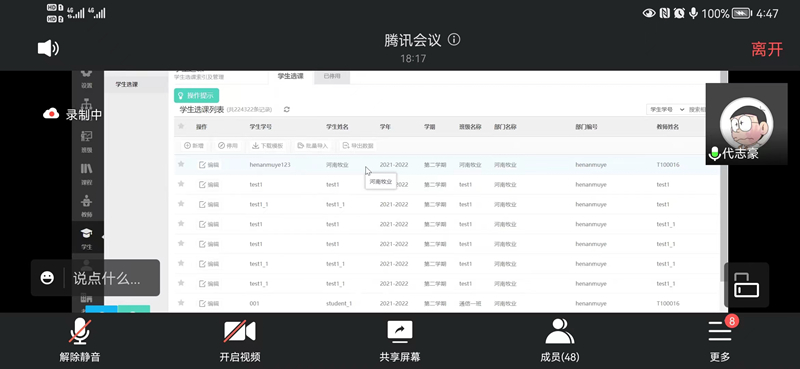
Task: Refresh the 学生选课列表 list icon
Action: coord(287,109)
